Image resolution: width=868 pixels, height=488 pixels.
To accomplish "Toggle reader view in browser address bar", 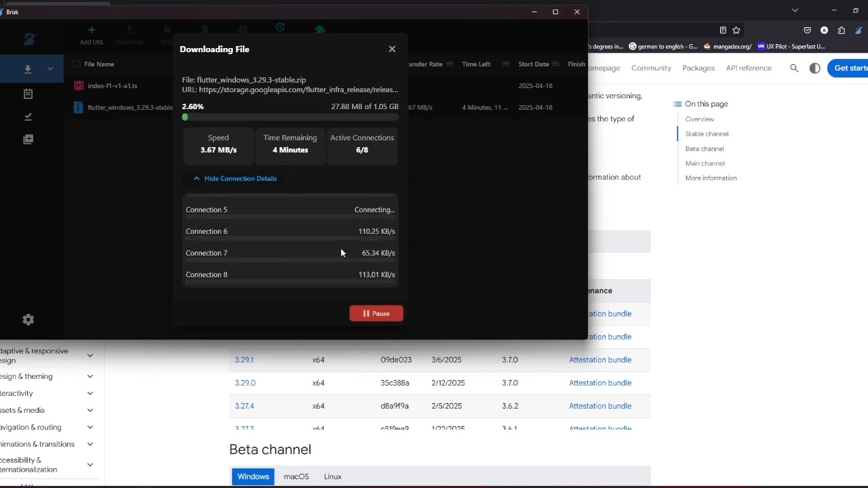I will 723,30.
